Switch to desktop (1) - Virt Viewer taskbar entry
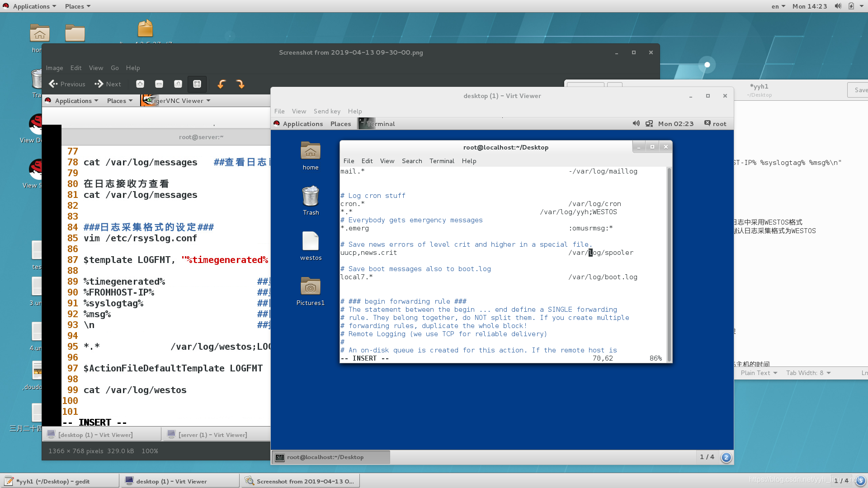868x488 pixels. click(179, 481)
